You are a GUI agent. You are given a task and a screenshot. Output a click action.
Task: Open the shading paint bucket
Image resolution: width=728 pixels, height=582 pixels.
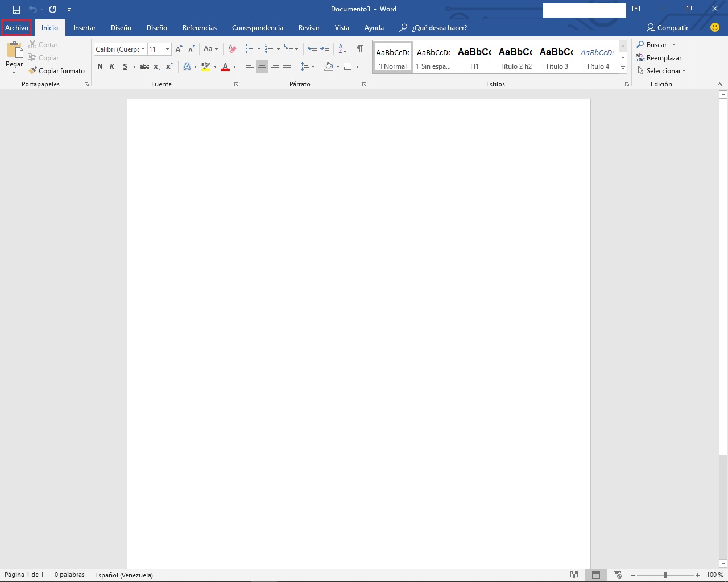pos(329,66)
